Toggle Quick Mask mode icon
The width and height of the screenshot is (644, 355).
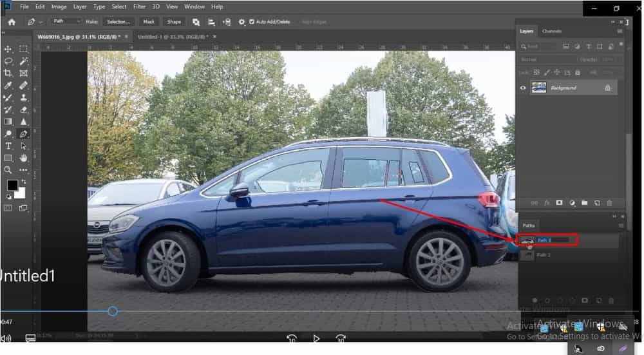[x=8, y=208]
